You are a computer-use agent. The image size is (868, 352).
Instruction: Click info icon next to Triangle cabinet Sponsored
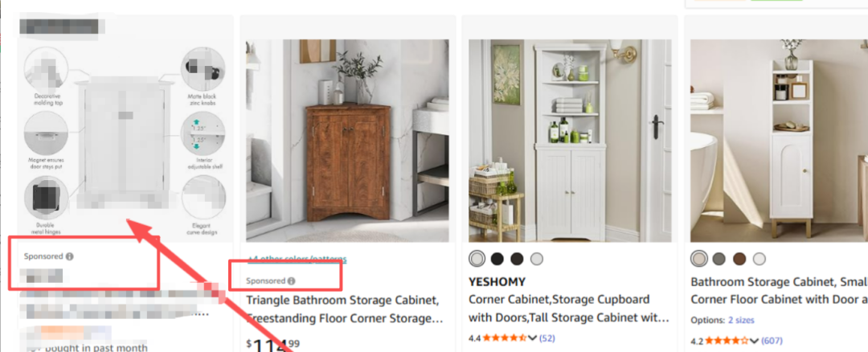point(291,281)
